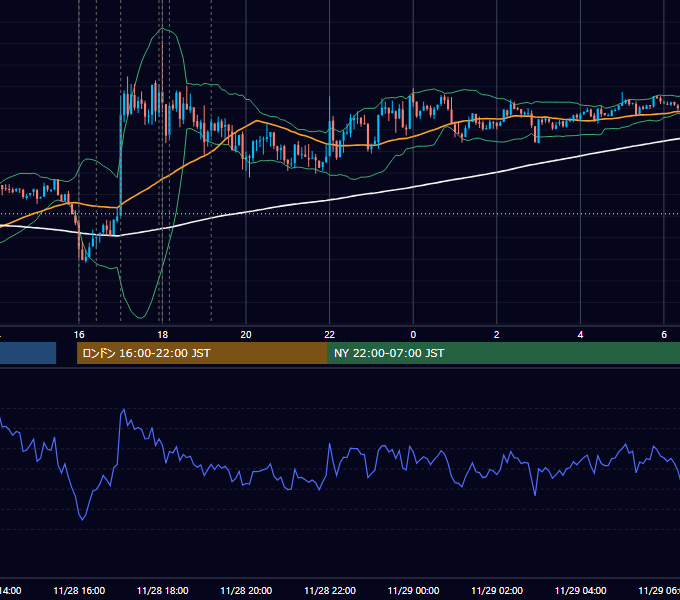Image resolution: width=680 pixels, height=600 pixels.
Task: Click the 11/28 20:00 date label
Action: coord(246,591)
